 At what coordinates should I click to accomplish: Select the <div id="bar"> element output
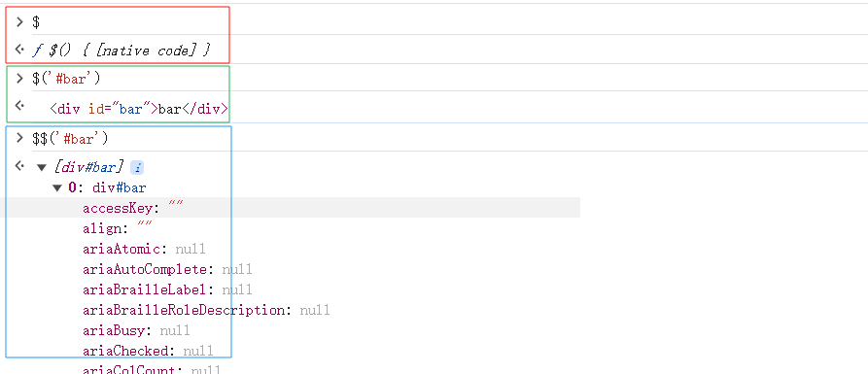click(138, 109)
